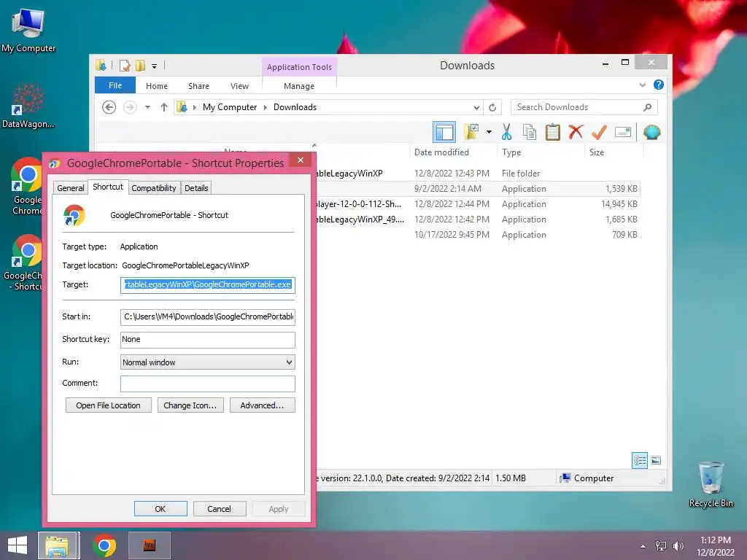
Task: Open the Share ribbon tab
Action: click(198, 86)
